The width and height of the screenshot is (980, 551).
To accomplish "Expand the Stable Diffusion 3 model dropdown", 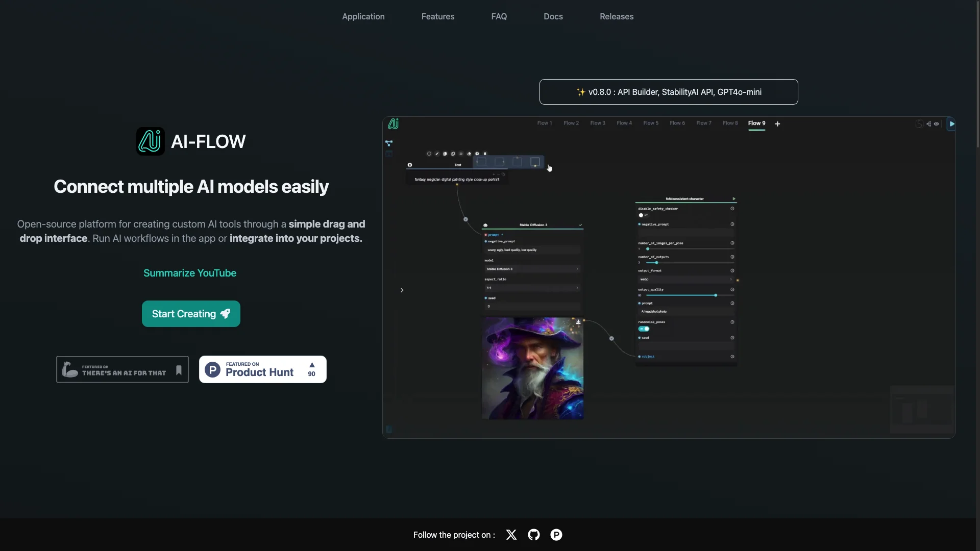I will [577, 269].
